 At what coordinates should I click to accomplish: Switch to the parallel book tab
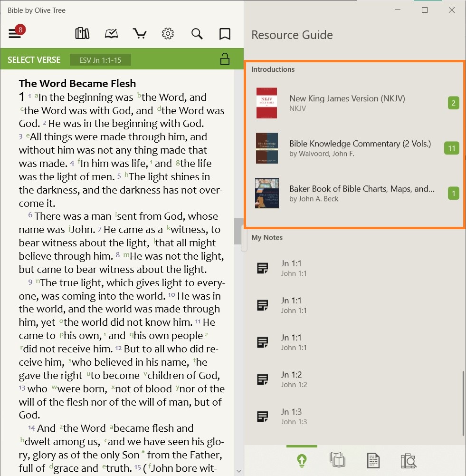click(337, 460)
